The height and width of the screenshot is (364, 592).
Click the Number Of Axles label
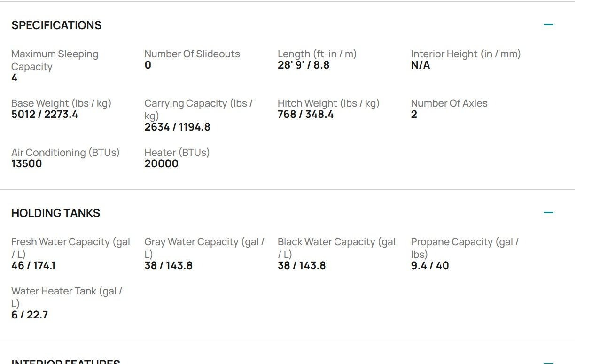pyautogui.click(x=449, y=103)
